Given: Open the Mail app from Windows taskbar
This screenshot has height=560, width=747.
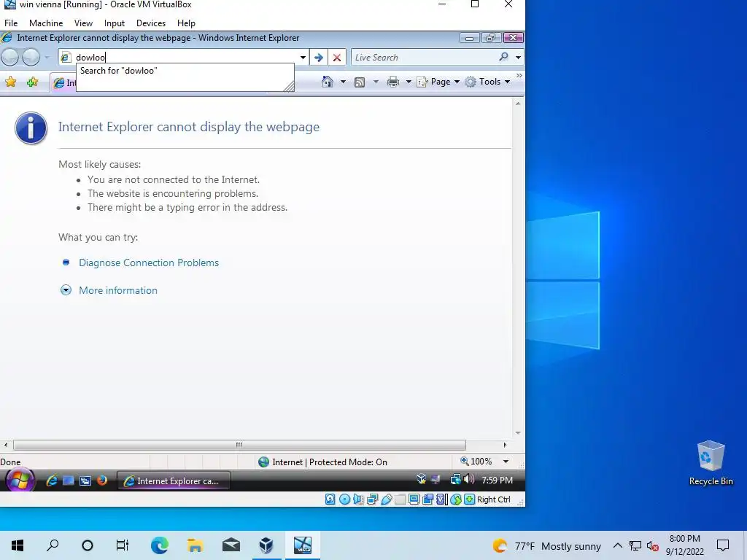Looking at the screenshot, I should click(231, 545).
